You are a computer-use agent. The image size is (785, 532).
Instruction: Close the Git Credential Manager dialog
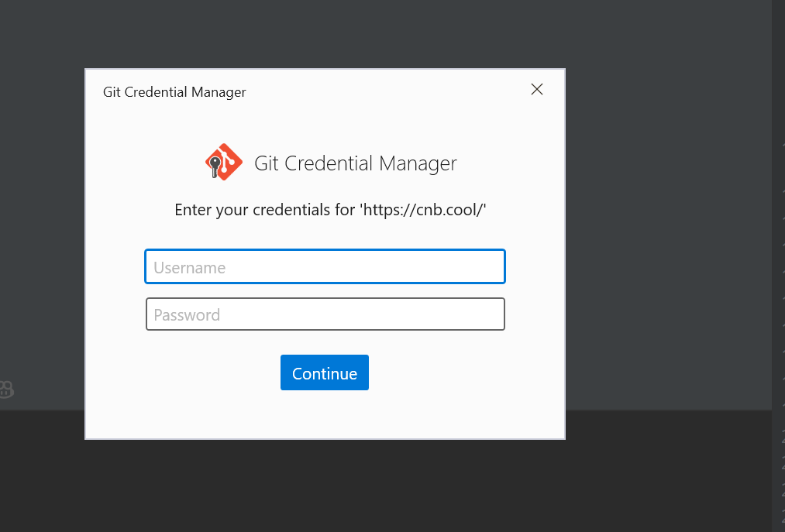536,90
